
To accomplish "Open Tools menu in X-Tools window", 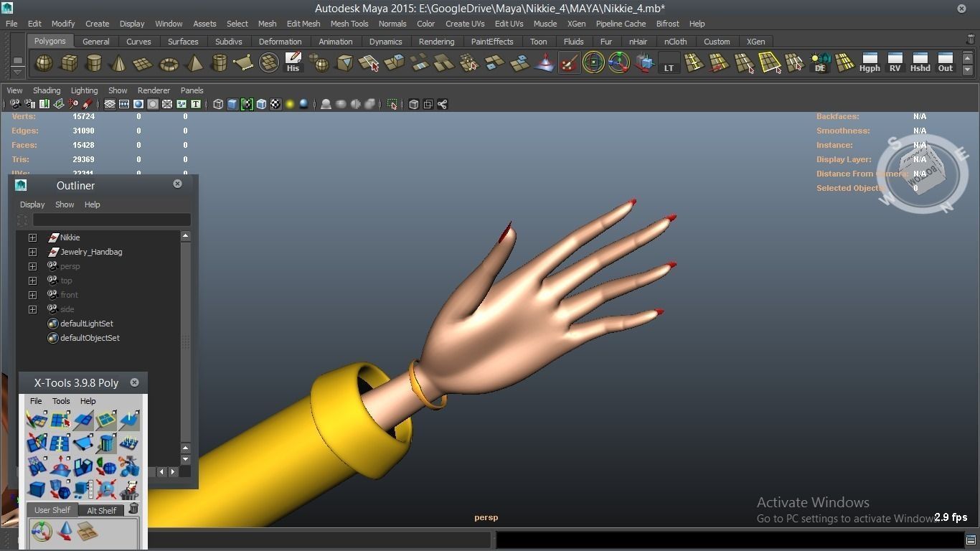I will coord(61,401).
